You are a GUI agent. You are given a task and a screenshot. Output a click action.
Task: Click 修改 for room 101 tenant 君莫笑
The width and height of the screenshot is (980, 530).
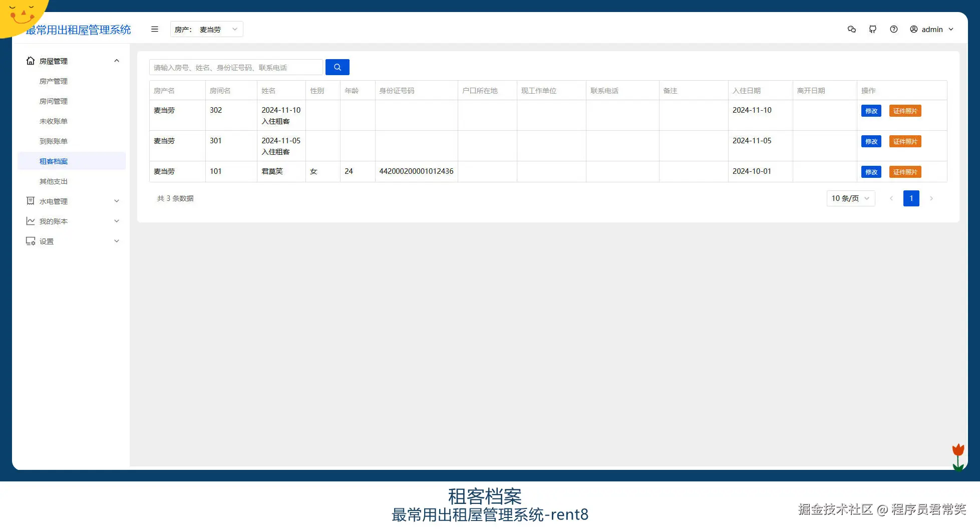(871, 171)
